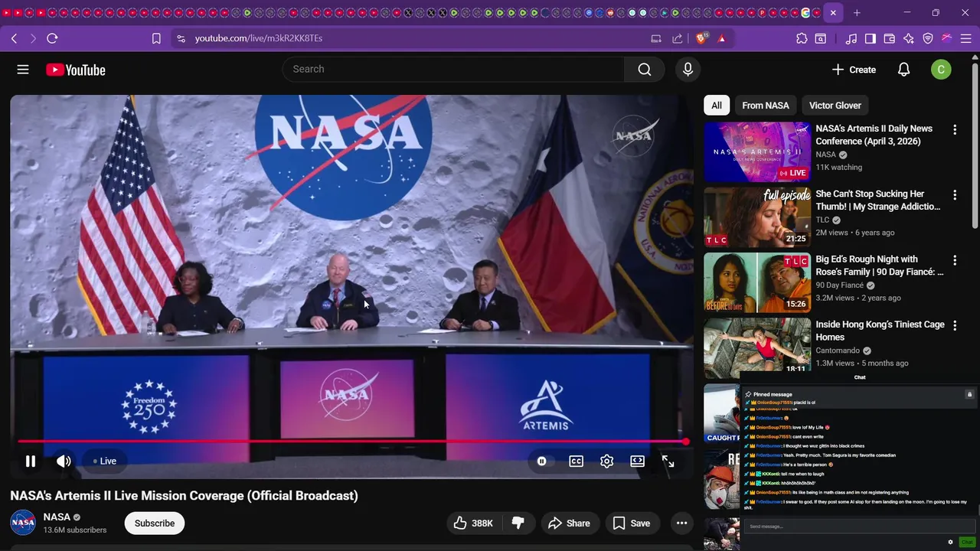Click the red video progress bar

351,442
